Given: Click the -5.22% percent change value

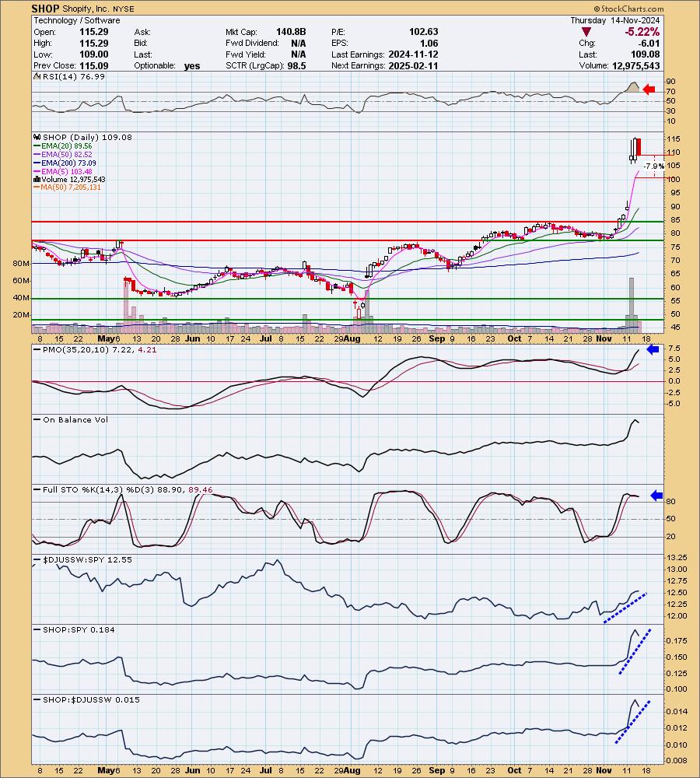Looking at the screenshot, I should (x=642, y=32).
